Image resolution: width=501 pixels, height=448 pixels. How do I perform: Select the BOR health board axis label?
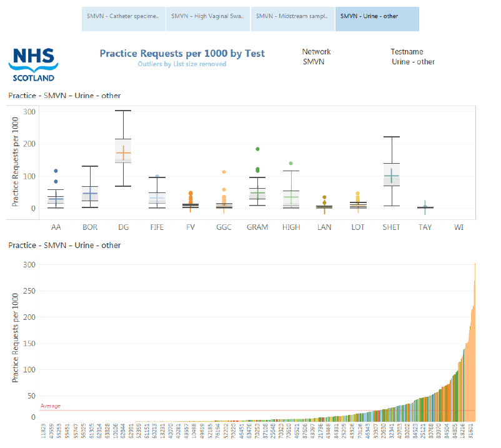click(90, 227)
